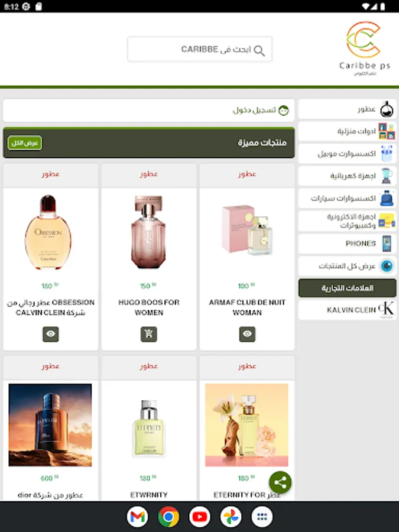Focus the CARIBBE search input field
399x532 pixels.
(200, 49)
